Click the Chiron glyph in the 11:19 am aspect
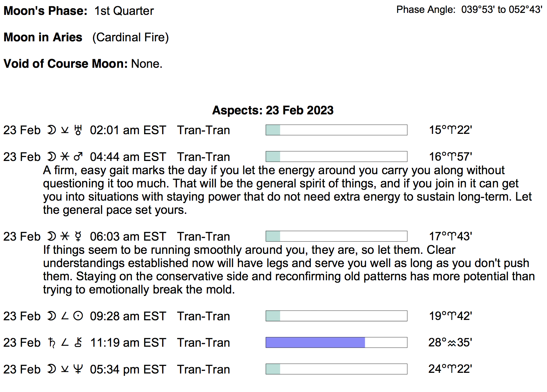Screen dimensions: 547x392 tap(78, 342)
